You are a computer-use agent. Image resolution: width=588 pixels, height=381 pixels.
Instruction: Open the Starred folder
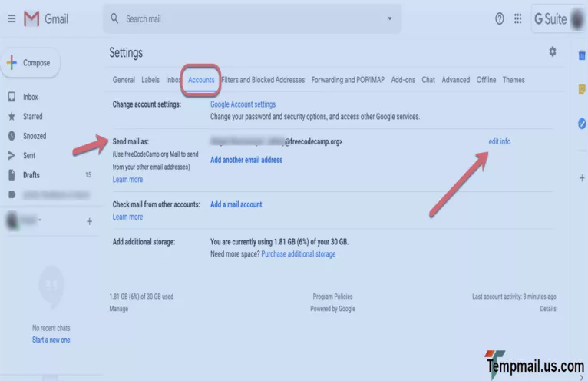32,117
